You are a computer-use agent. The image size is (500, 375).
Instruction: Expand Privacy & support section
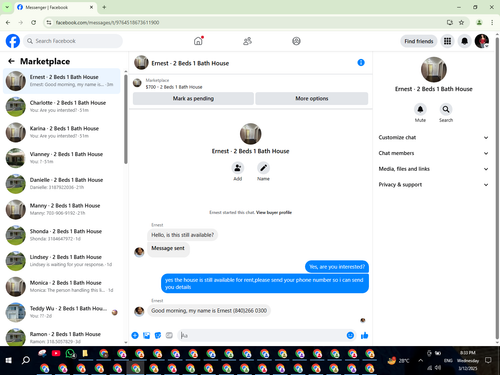(433, 184)
